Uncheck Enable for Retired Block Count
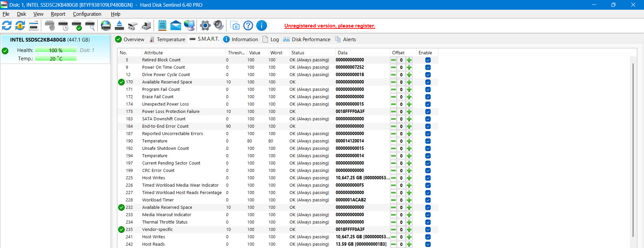The width and height of the screenshot is (644, 248). pos(428,60)
